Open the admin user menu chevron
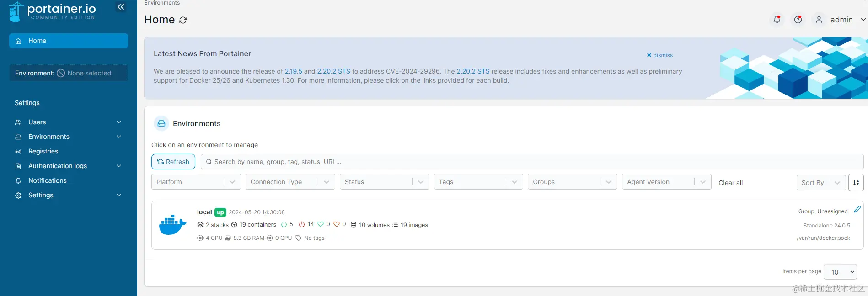 (863, 20)
